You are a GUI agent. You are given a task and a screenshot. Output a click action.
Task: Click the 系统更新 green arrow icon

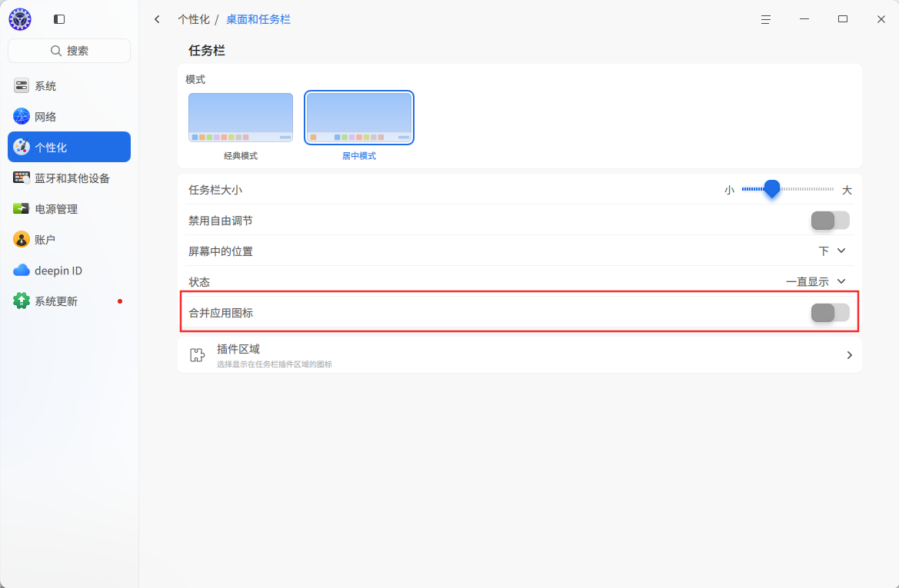[x=22, y=301]
